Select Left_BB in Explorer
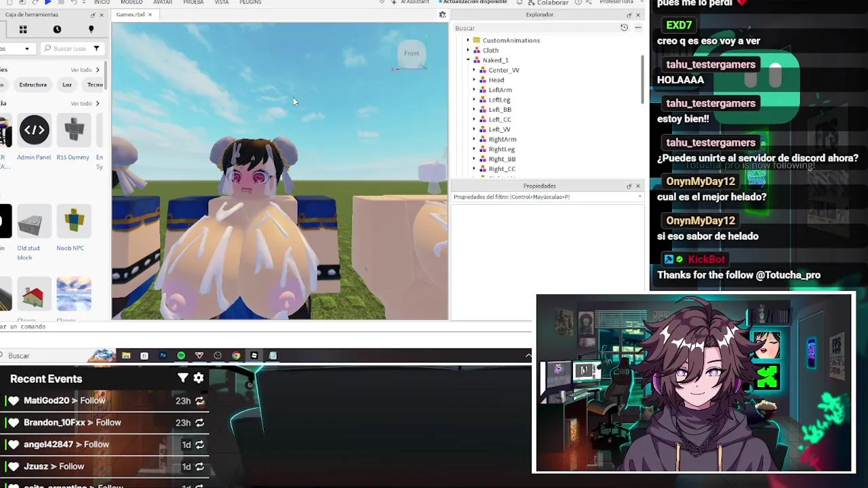The width and height of the screenshot is (868, 488). point(500,109)
